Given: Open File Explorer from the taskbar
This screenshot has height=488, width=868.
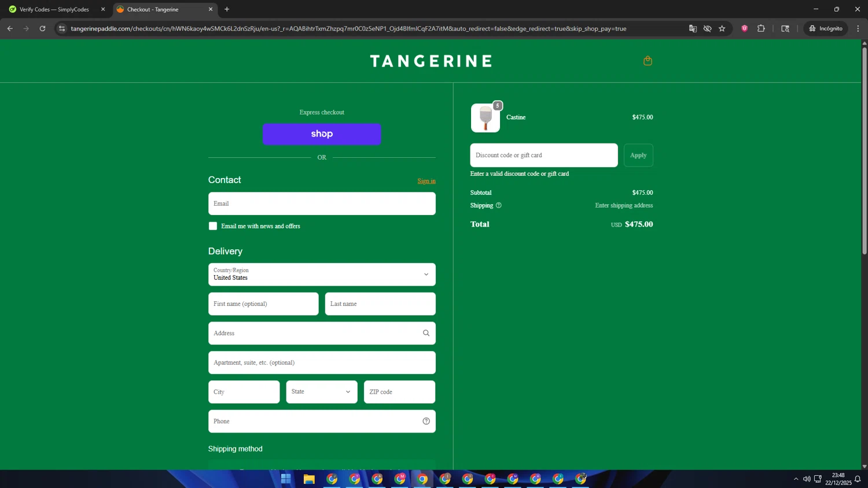Looking at the screenshot, I should [x=309, y=479].
